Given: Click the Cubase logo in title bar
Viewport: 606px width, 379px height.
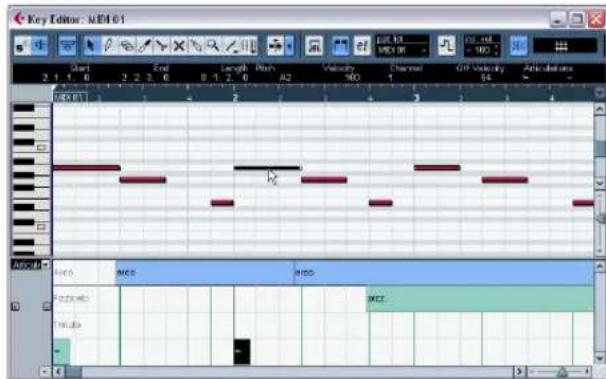Looking at the screenshot, I should point(18,19).
